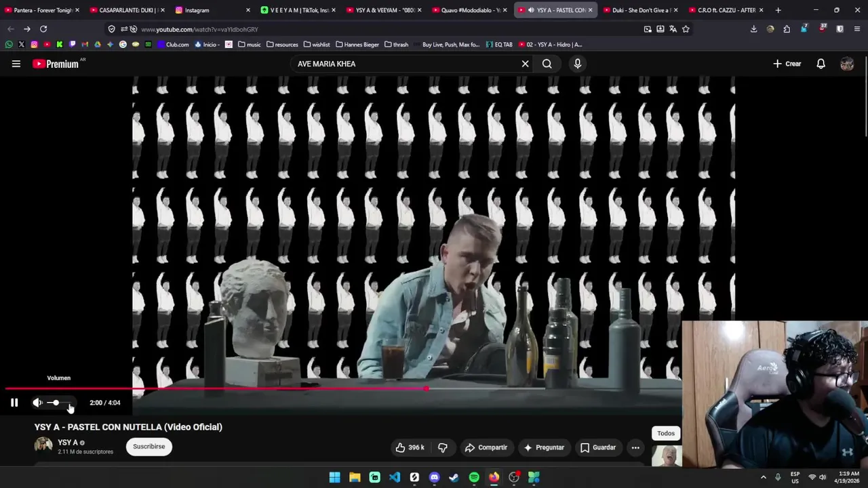
Task: Expand the resources bookmarks folder
Action: pyautogui.click(x=282, y=45)
